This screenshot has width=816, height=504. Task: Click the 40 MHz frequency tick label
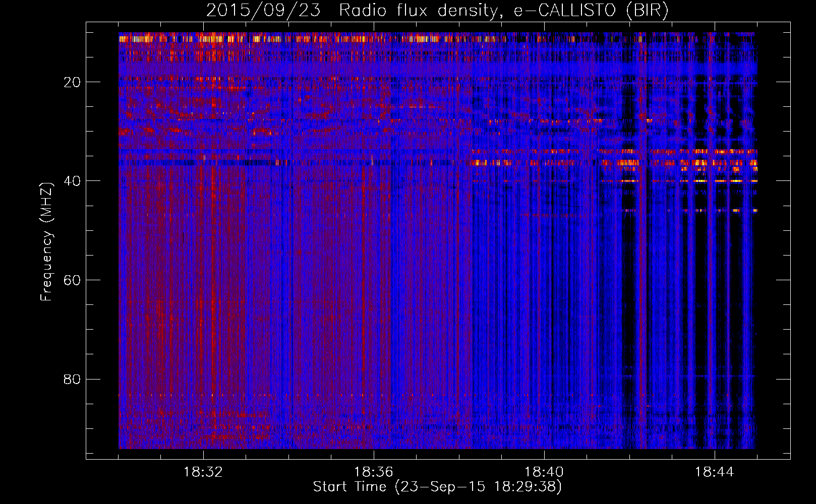73,181
